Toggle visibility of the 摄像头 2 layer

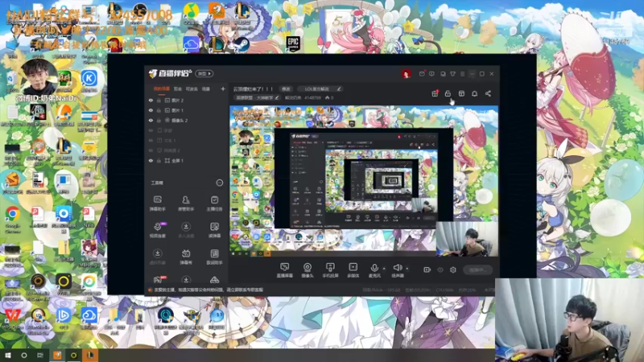click(151, 120)
